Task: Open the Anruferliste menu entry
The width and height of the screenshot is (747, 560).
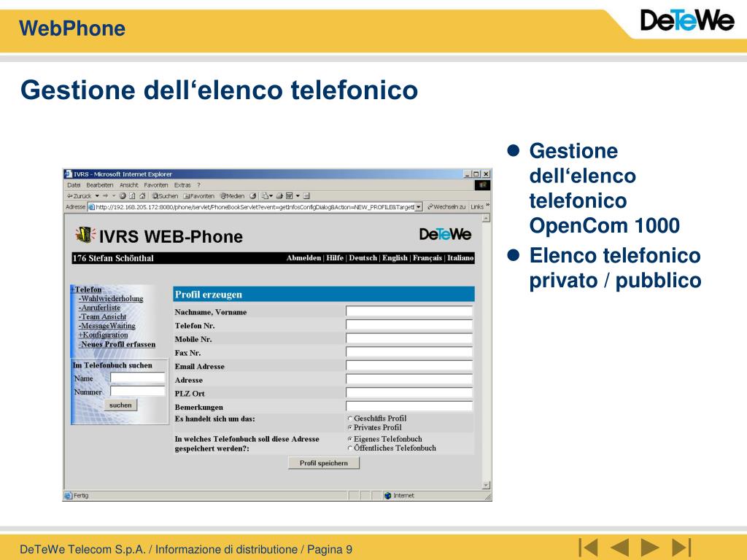Action: point(99,308)
